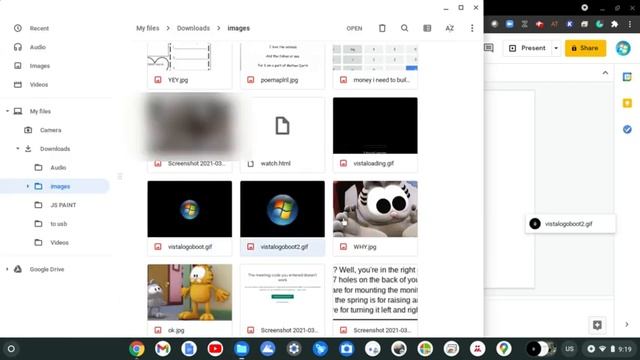The height and width of the screenshot is (360, 640).
Task: Select Downloads in the sidebar tree
Action: pyautogui.click(x=55, y=149)
